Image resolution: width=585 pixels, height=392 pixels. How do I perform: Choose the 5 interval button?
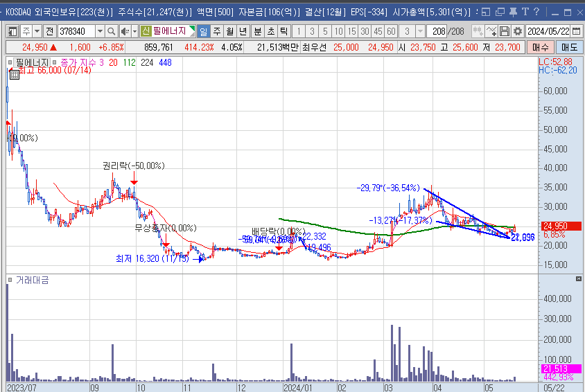point(325,31)
